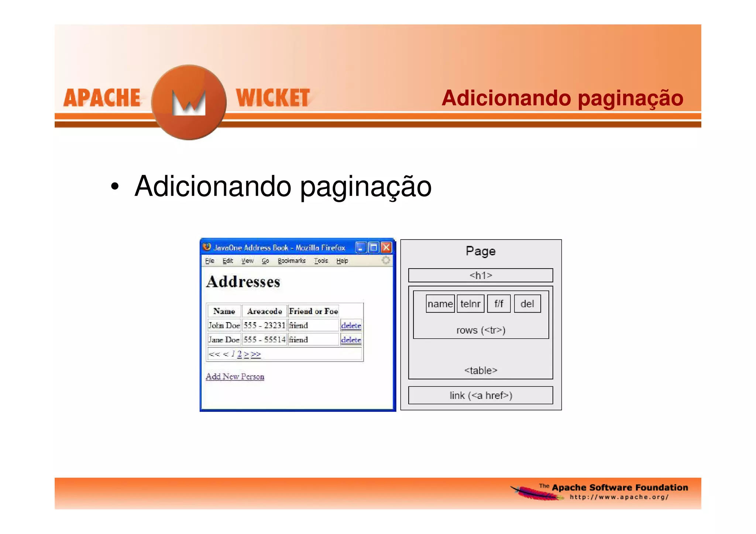756x534 pixels.
Task: Open the Tools menu
Action: [321, 261]
